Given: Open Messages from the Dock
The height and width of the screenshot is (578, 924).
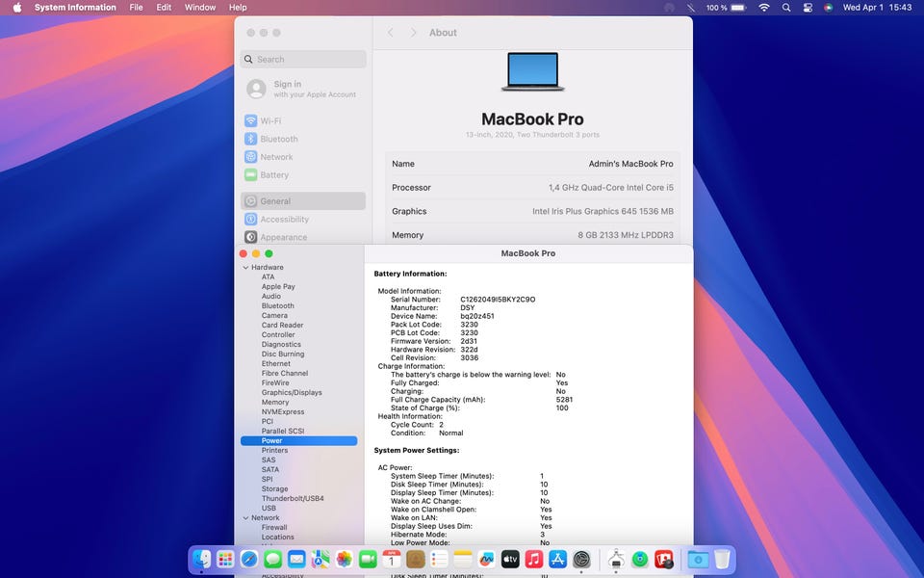Looking at the screenshot, I should [272, 559].
